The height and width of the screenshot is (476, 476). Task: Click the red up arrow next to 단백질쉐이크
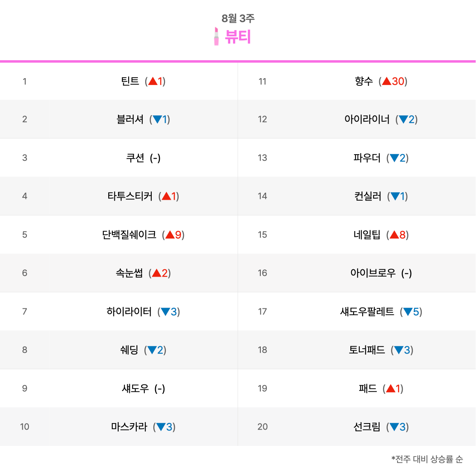170,235
